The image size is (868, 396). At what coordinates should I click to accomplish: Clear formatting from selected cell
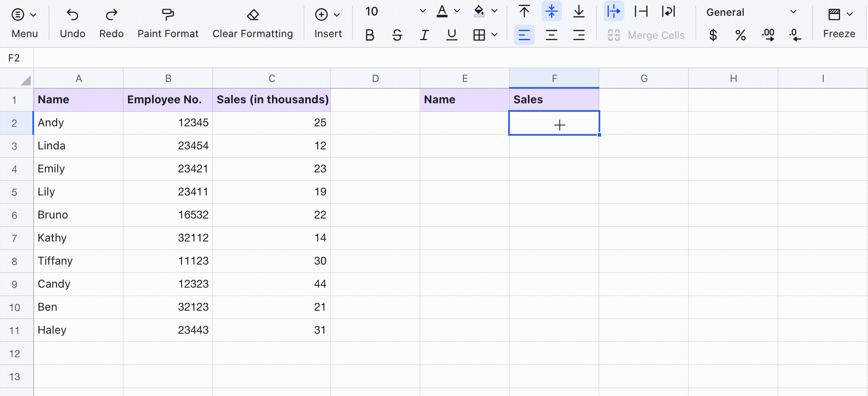[x=252, y=21]
